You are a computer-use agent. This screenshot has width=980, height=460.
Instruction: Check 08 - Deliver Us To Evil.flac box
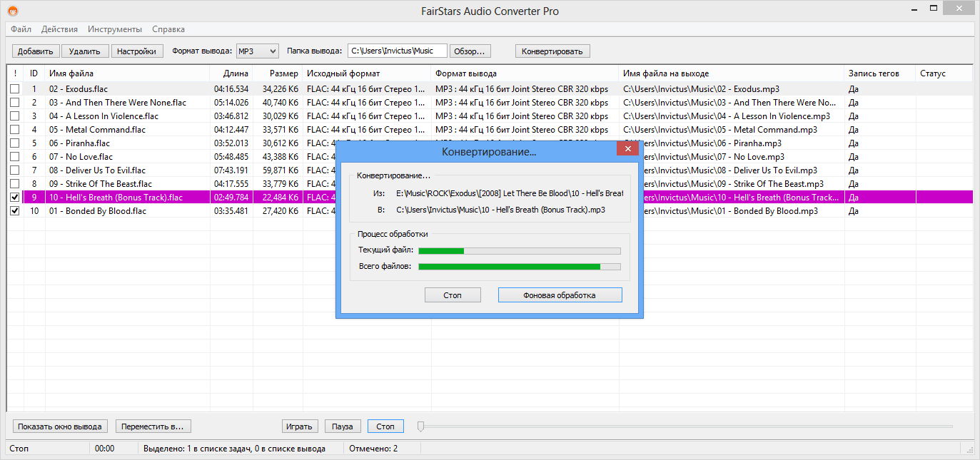(x=14, y=170)
